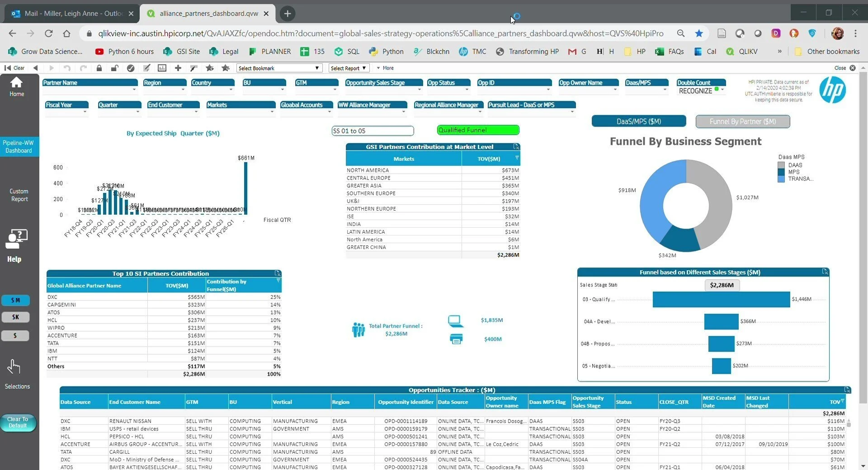Switch units to $M
This screenshot has width=868, height=470.
(15, 300)
